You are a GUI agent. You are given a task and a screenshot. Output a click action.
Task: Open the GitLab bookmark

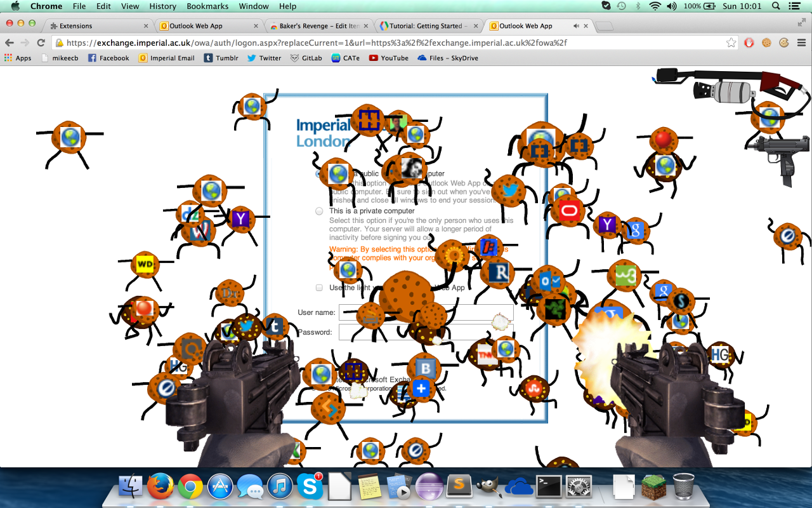pyautogui.click(x=306, y=58)
